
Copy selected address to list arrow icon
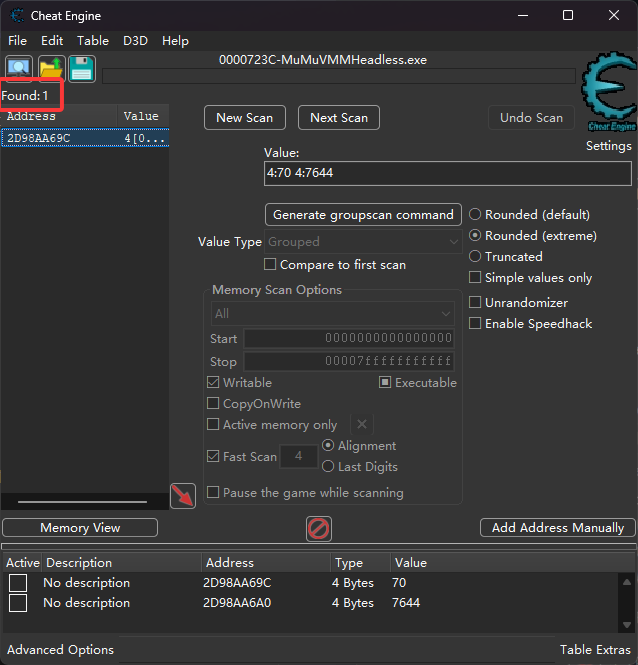pyautogui.click(x=183, y=495)
